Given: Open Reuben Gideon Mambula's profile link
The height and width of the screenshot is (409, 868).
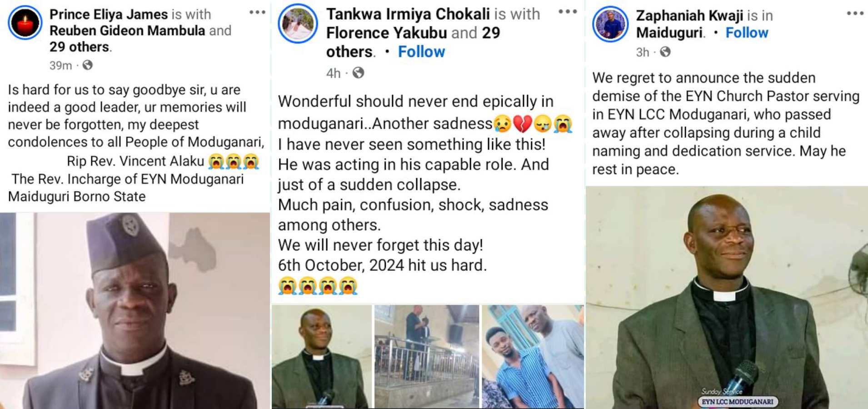Looking at the screenshot, I should click(x=127, y=30).
